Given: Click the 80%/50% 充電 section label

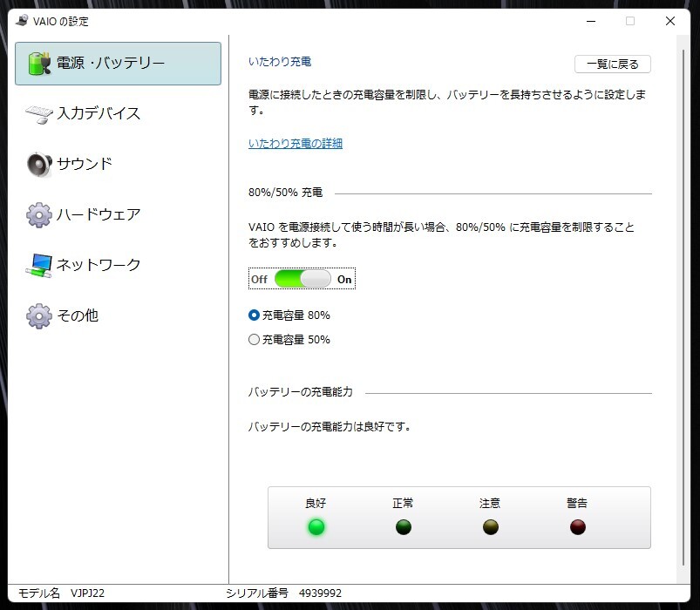Looking at the screenshot, I should pyautogui.click(x=285, y=193).
